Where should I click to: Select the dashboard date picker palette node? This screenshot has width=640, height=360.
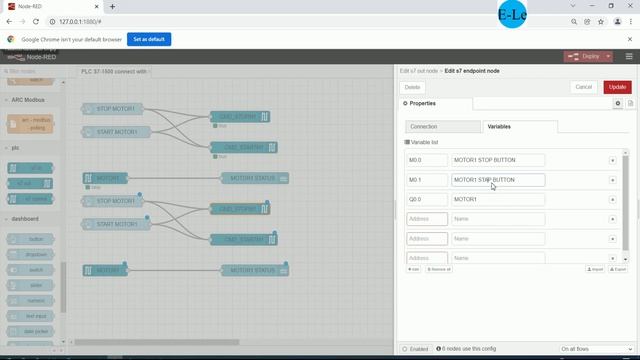click(x=30, y=331)
